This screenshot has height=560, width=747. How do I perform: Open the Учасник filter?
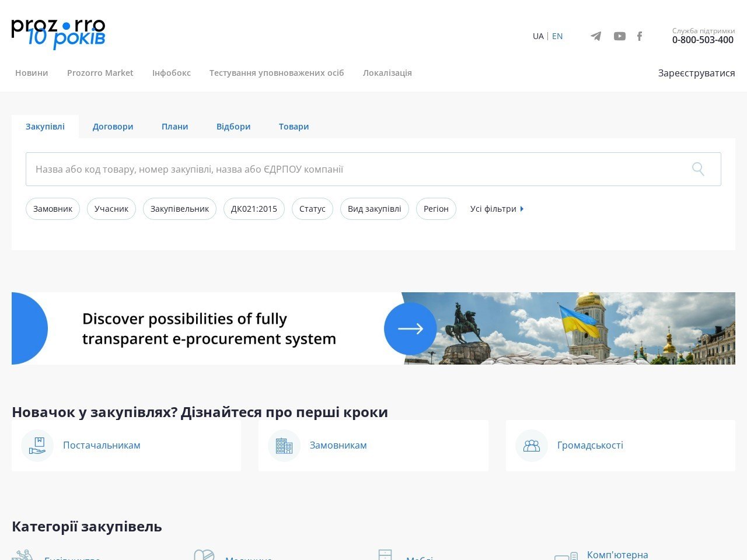click(111, 209)
